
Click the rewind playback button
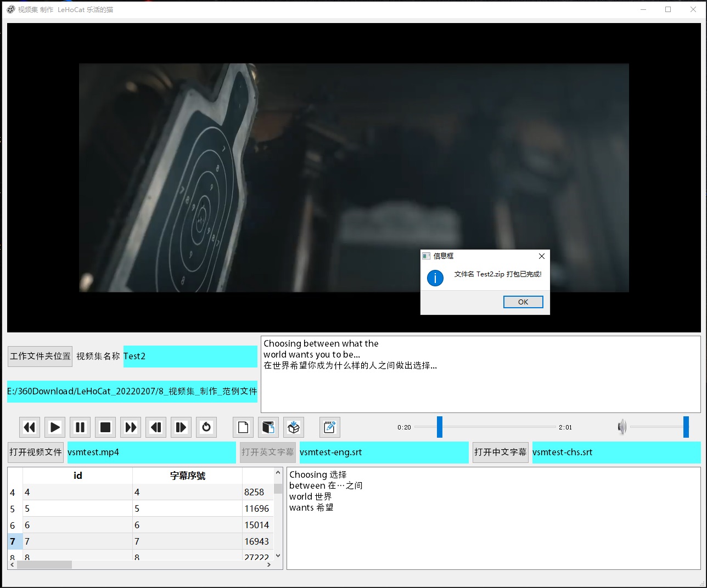tap(30, 427)
